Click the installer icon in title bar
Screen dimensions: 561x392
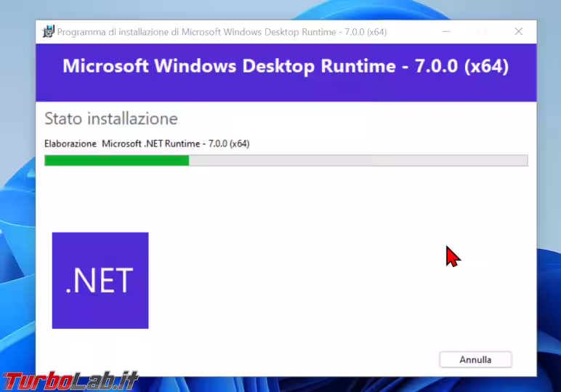pyautogui.click(x=48, y=32)
